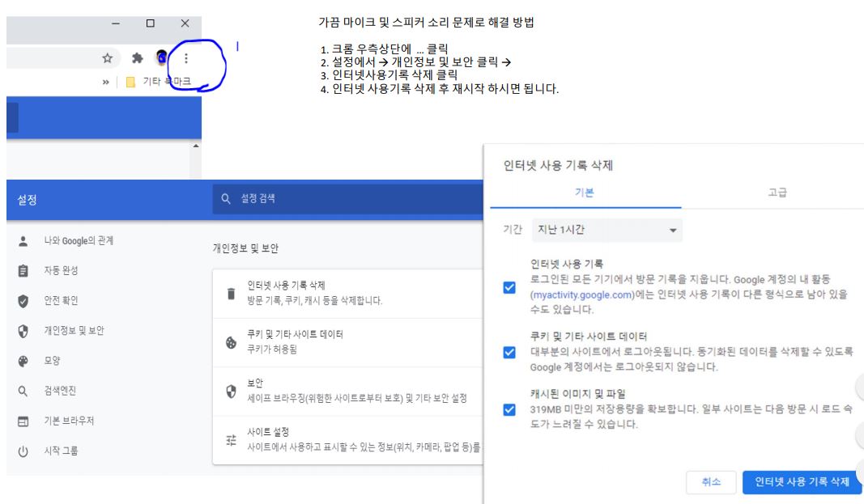Uncheck 캐시된 이미지 및 파일 checkbox

pos(509,409)
